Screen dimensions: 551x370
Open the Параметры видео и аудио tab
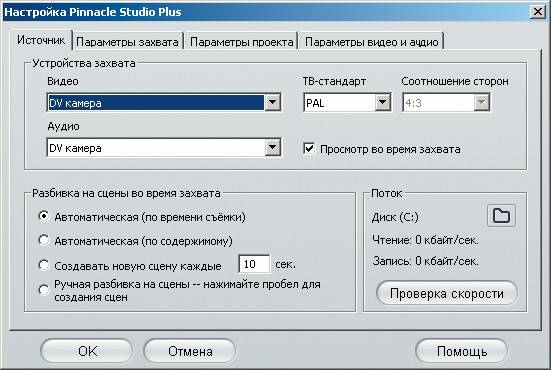(371, 42)
